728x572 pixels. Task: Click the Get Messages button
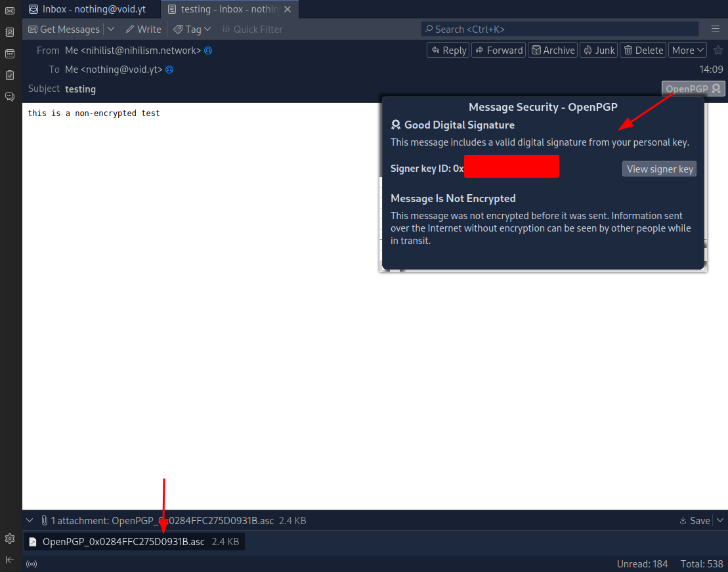click(64, 30)
